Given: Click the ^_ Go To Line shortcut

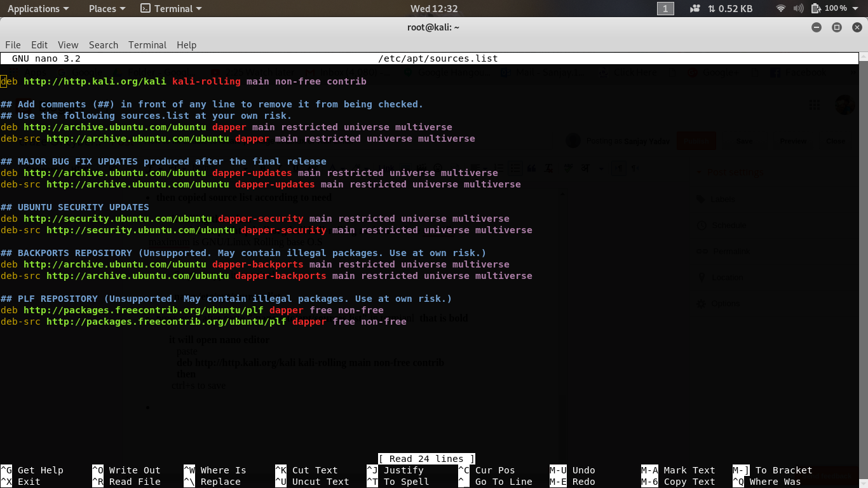Looking at the screenshot, I should [495, 482].
